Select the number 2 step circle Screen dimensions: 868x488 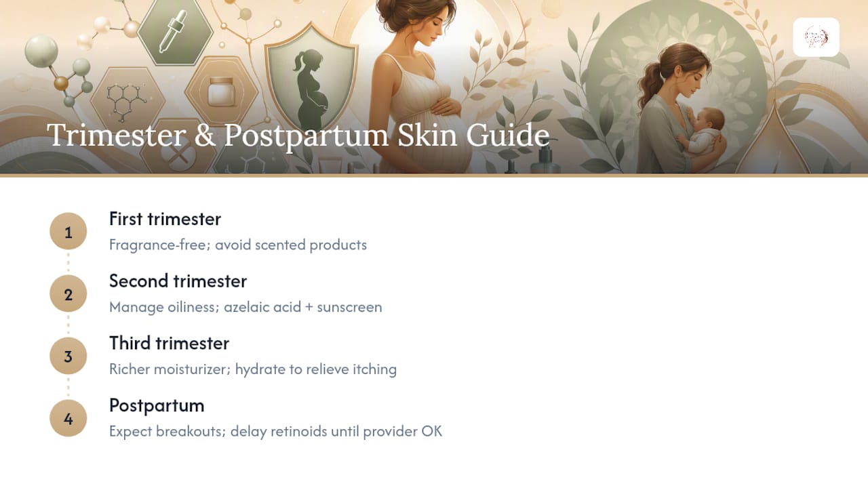coord(68,294)
